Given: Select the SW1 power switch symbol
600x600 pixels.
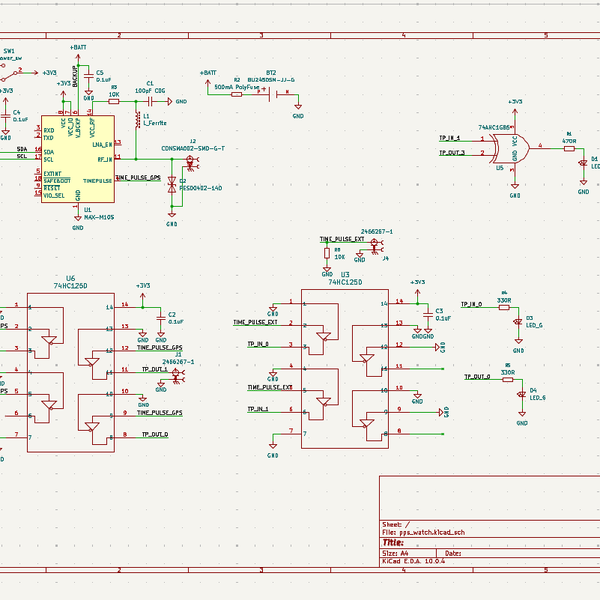Looking at the screenshot, I should tap(10, 72).
